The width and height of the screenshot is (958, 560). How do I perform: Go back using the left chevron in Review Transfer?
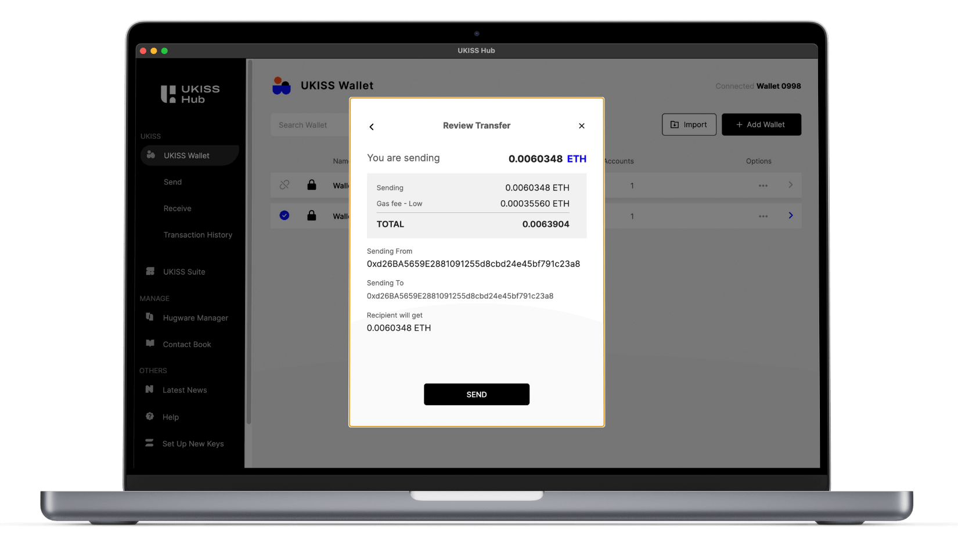372,127
